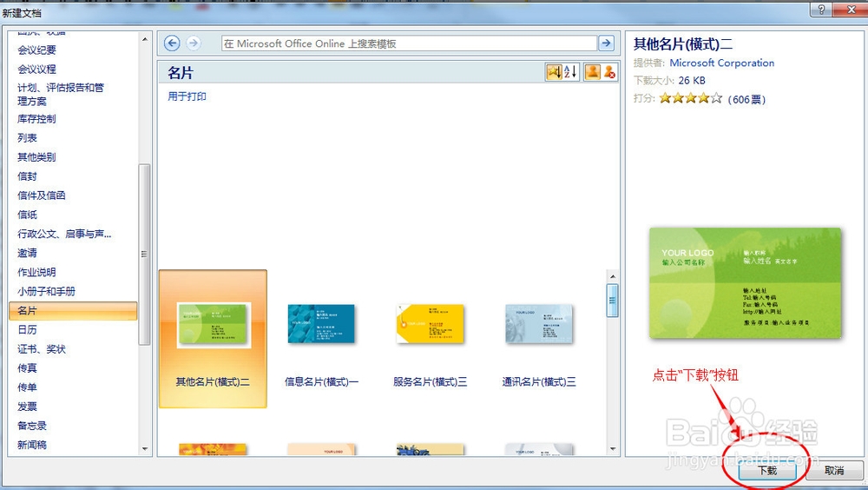Select 行政公文、启事与声明 category
The image size is (868, 490).
click(x=64, y=234)
